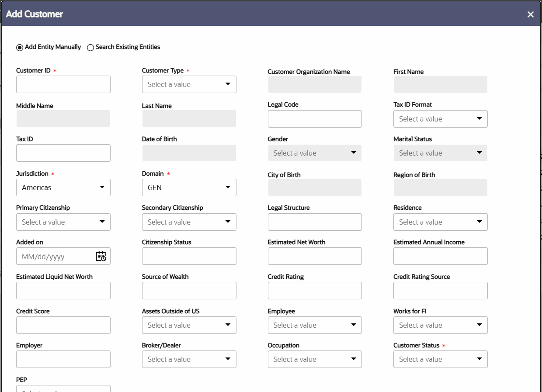This screenshot has width=542, height=392.
Task: Click the Citizenship Status input field
Action: pos(189,256)
